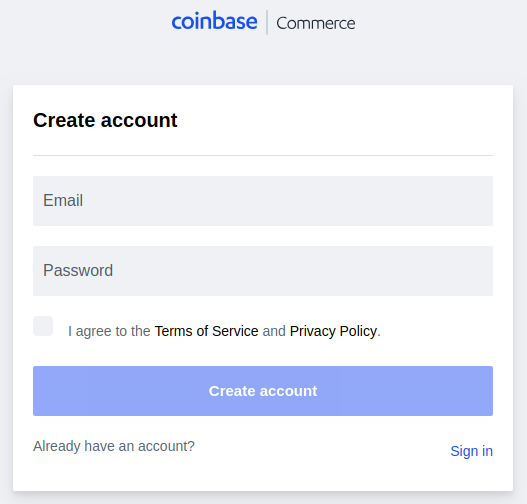Select the Email placeholder text
Viewport: 527px width, 504px height.
(63, 201)
